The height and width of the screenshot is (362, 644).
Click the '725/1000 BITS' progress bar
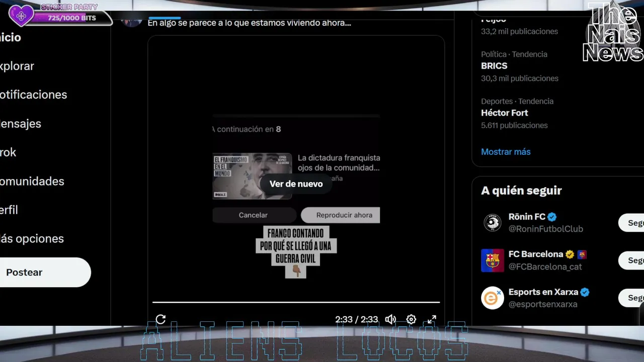[71, 18]
